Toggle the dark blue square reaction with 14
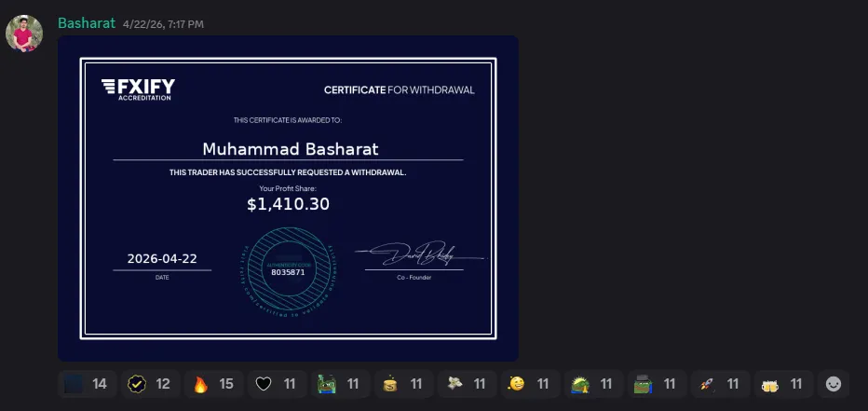Viewport: 868px width, 411px height. pyautogui.click(x=87, y=384)
